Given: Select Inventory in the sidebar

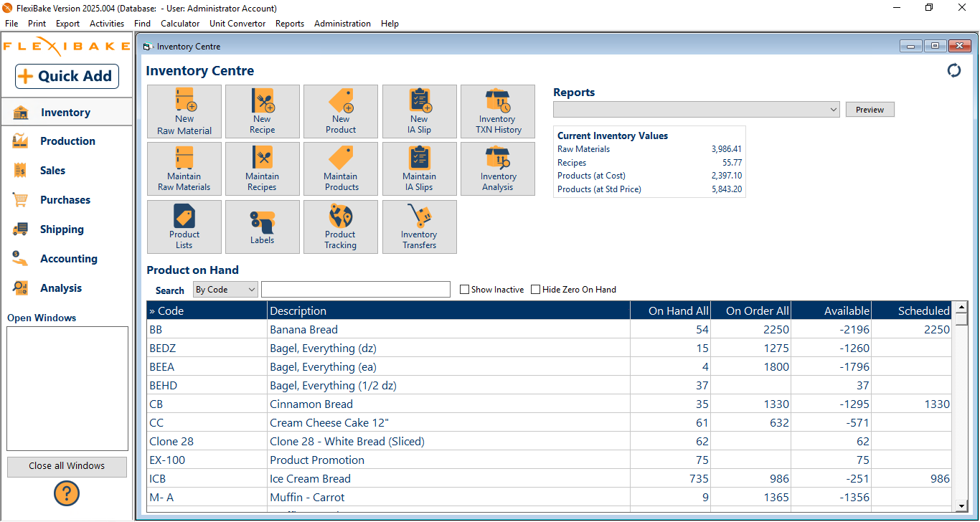Looking at the screenshot, I should [x=66, y=113].
